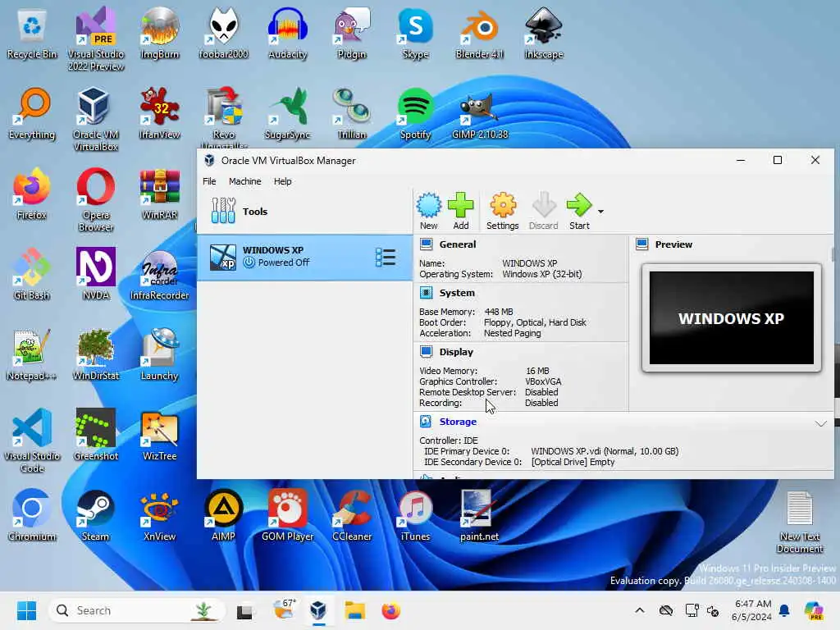Screen dimensions: 840x630
Task: Open the taskbar weather widget
Action: click(x=285, y=610)
